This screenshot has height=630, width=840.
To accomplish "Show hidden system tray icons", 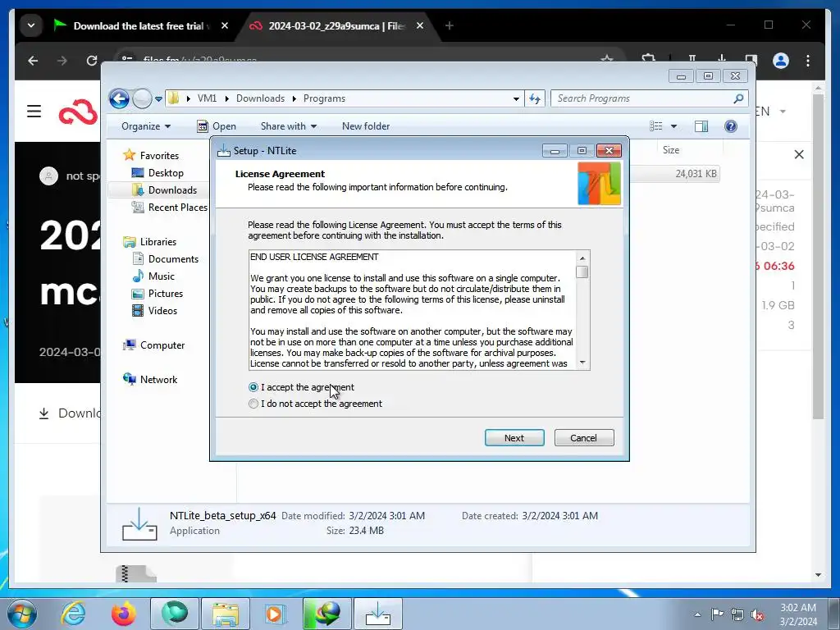I will [697, 614].
